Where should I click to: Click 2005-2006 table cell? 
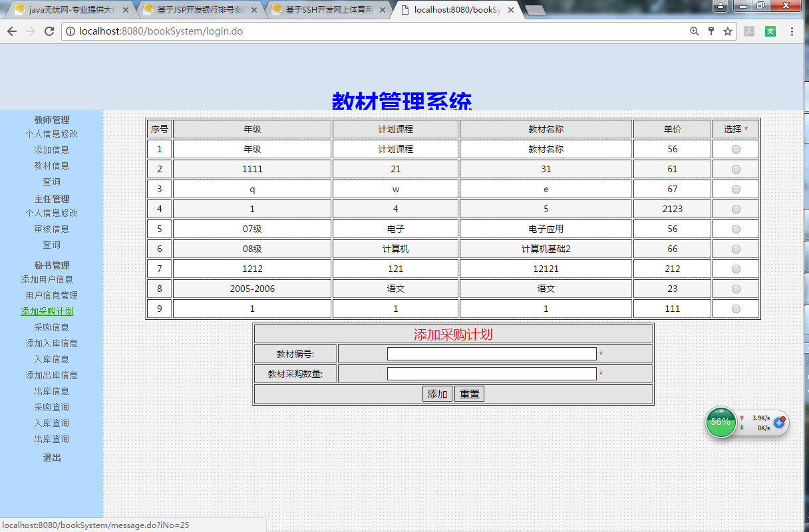252,289
